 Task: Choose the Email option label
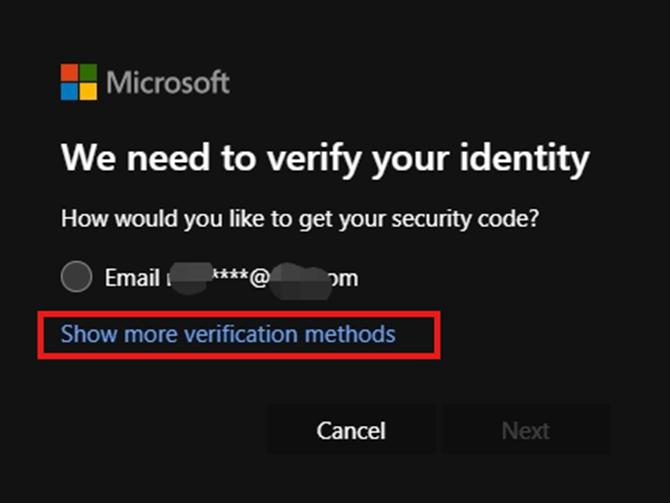[x=132, y=278]
